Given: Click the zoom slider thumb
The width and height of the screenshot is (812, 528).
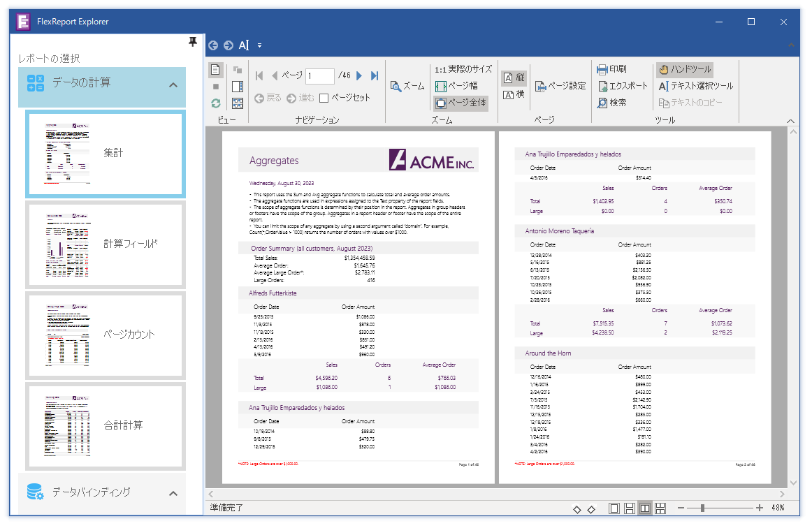Looking at the screenshot, I should click(703, 508).
